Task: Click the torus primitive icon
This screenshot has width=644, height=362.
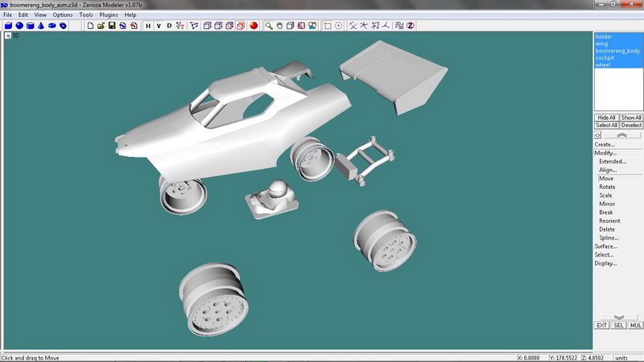Action: 52,26
